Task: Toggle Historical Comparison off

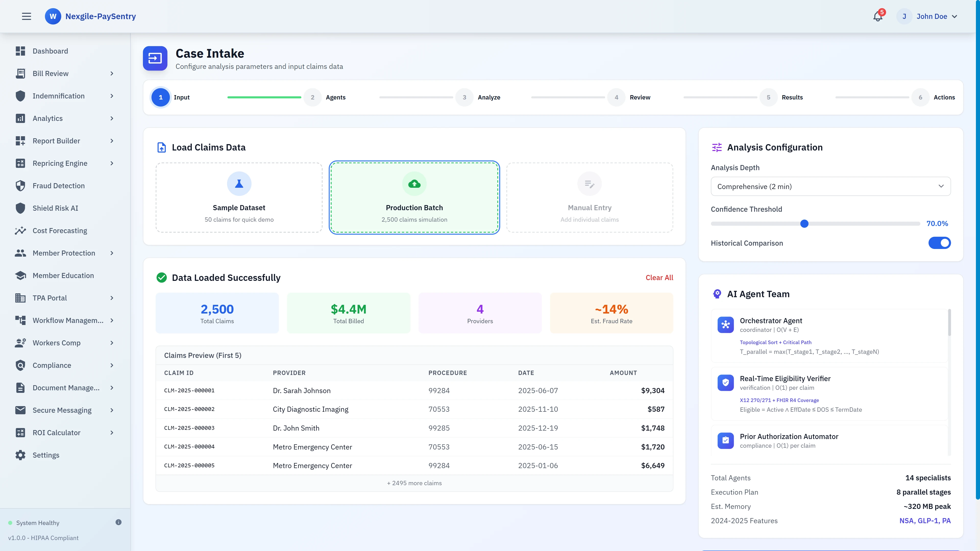Action: (940, 243)
